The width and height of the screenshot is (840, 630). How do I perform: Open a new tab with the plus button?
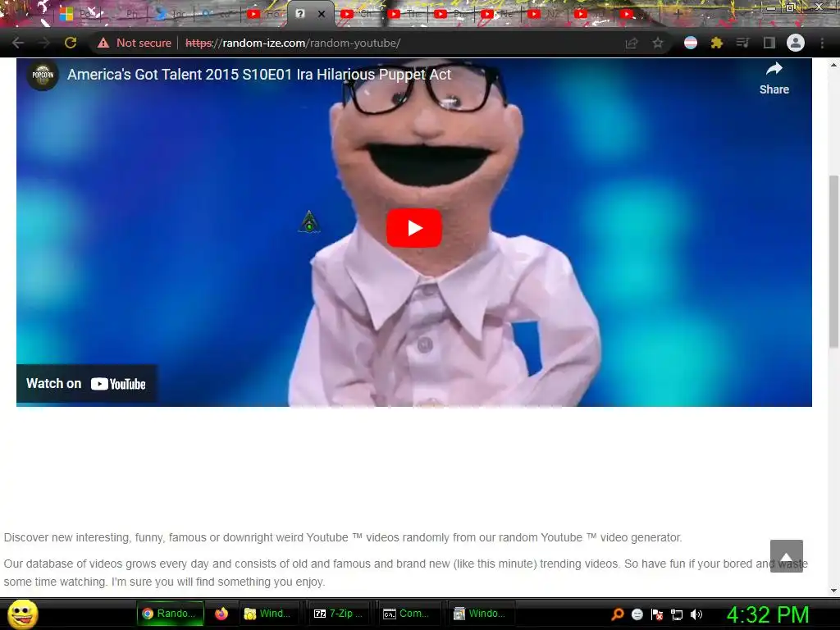[678, 14]
